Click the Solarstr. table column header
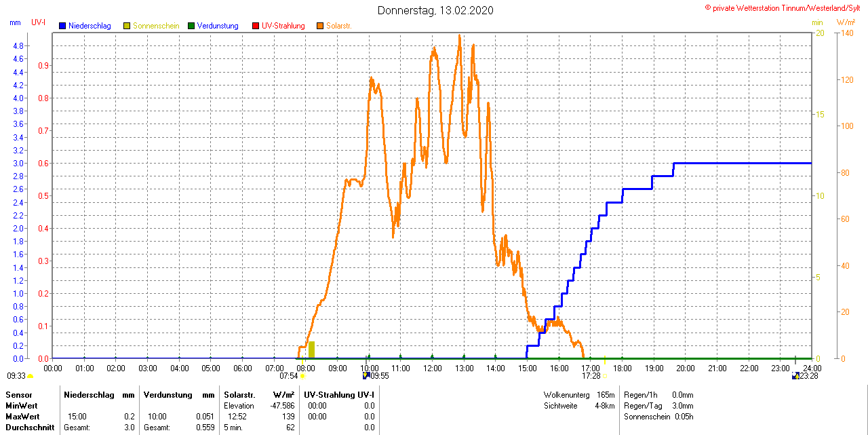The height and width of the screenshot is (435, 868). (x=239, y=394)
